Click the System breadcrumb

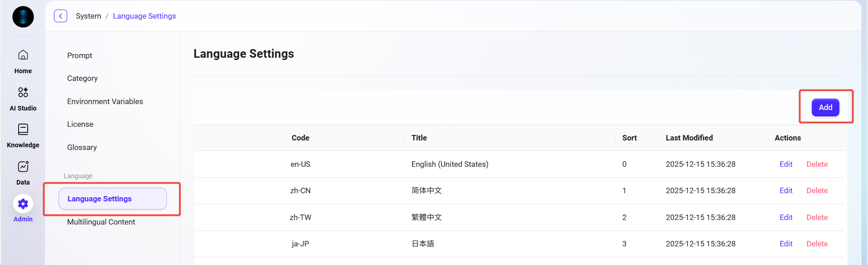tap(88, 16)
